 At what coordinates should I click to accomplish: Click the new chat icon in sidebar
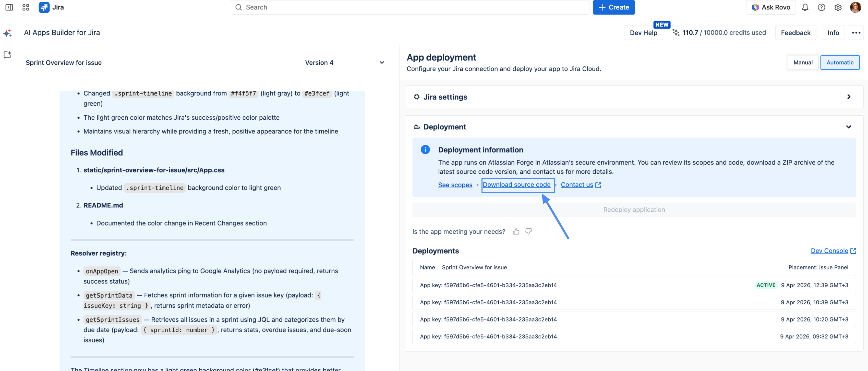[7, 55]
